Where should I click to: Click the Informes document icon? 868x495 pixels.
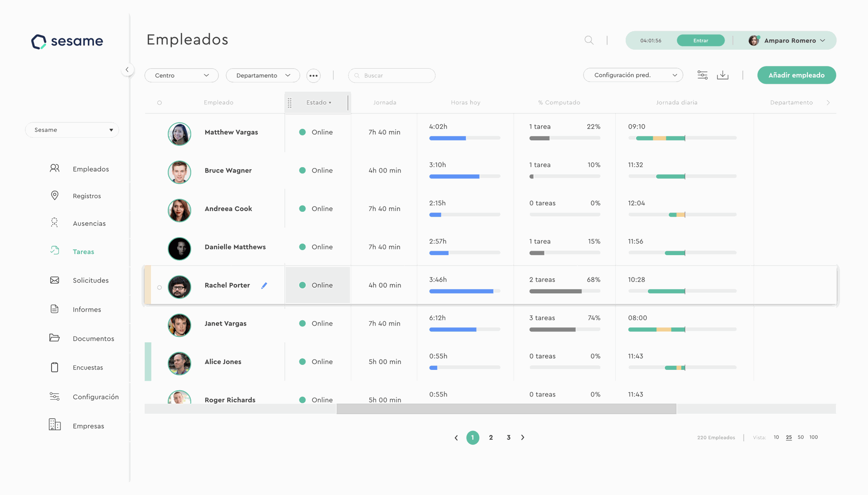coord(54,309)
